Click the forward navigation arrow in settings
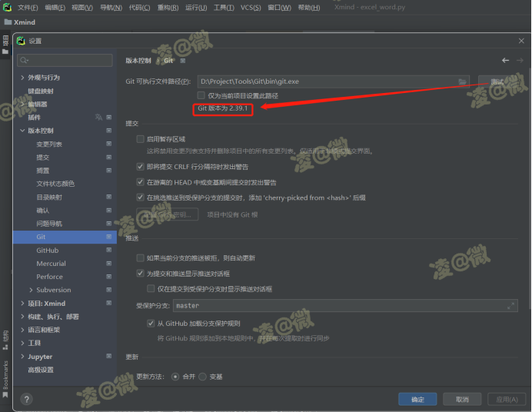This screenshot has width=532, height=412. 520,61
